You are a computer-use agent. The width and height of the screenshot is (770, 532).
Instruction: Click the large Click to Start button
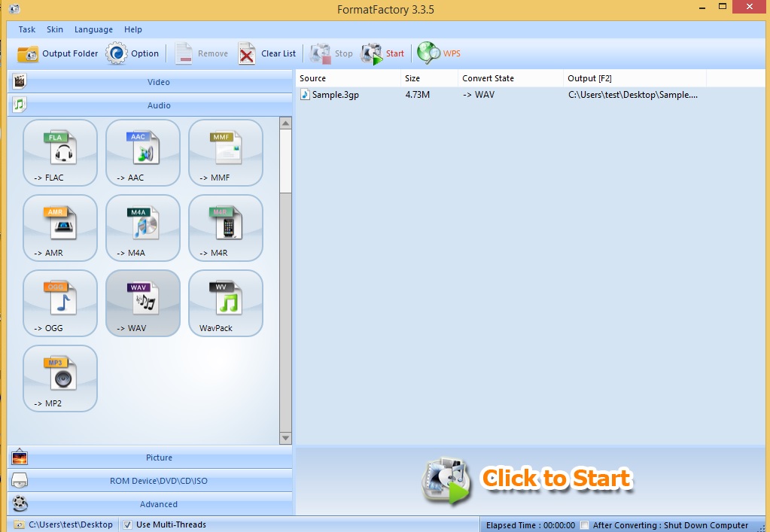click(x=526, y=480)
